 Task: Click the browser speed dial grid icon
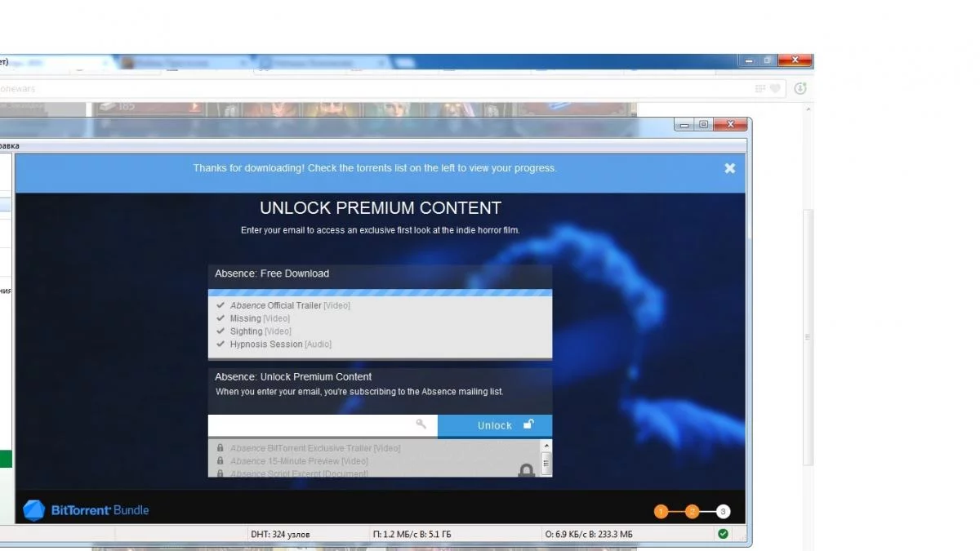[760, 88]
